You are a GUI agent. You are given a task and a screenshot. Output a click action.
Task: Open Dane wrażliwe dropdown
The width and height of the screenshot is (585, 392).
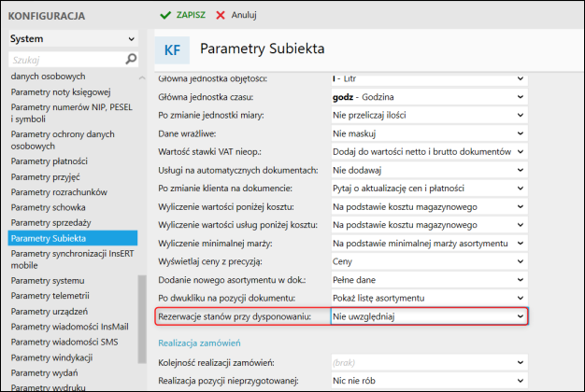(x=430, y=133)
